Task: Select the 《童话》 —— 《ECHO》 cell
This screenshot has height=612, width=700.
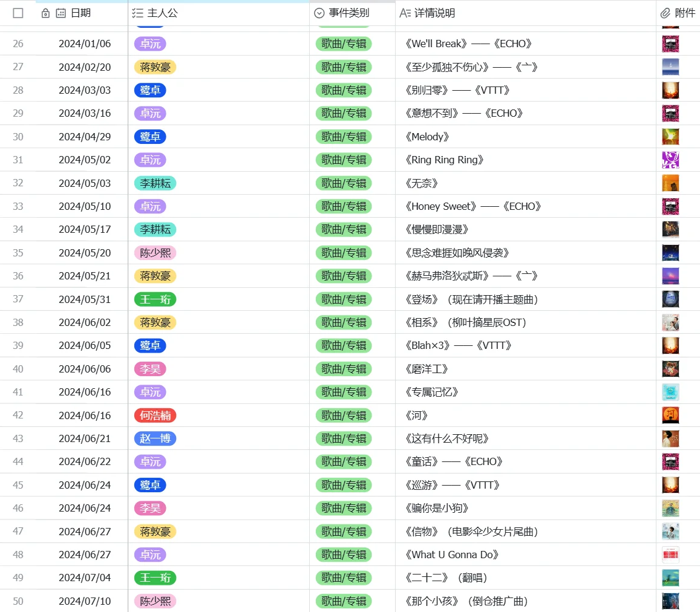Action: [525, 461]
